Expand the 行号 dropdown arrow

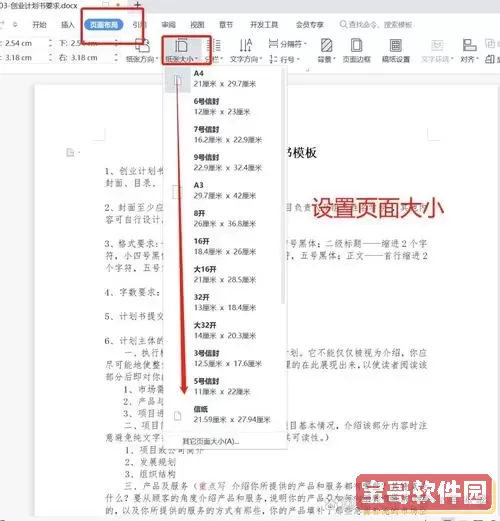(298, 59)
